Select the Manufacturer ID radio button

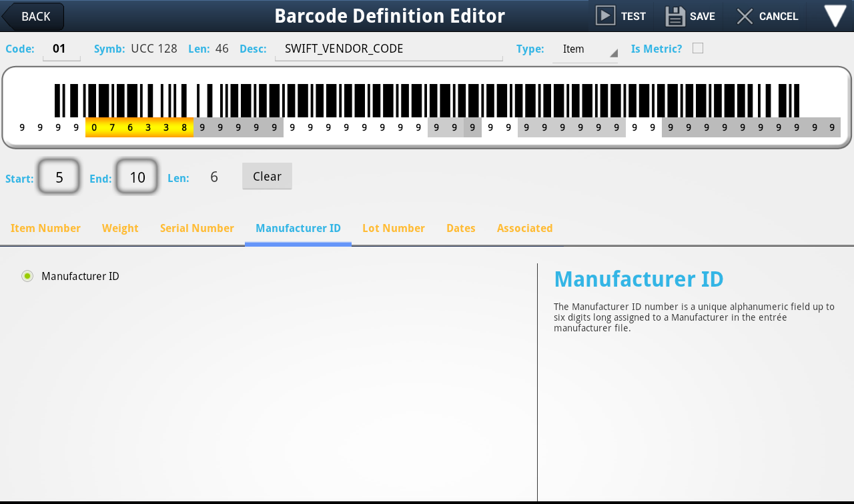click(x=27, y=276)
